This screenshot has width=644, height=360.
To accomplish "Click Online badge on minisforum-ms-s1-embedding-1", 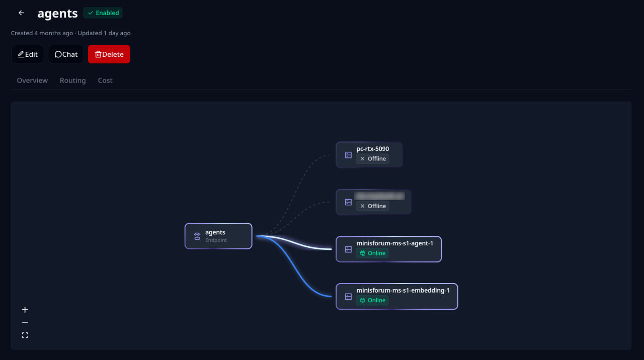I will pyautogui.click(x=373, y=300).
